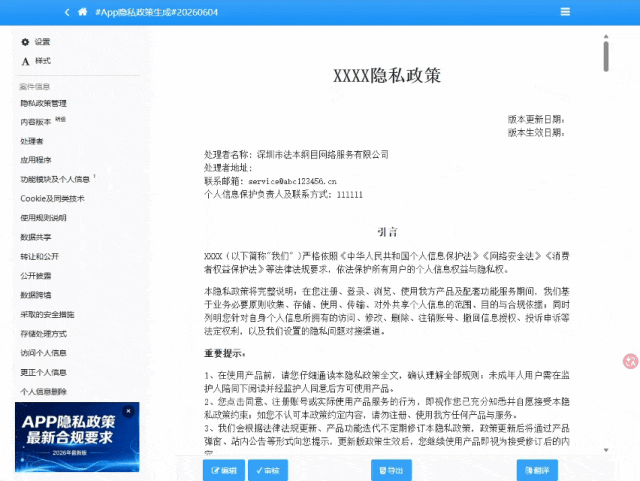Click the 导出 export button
The width and height of the screenshot is (640, 481).
tap(391, 470)
